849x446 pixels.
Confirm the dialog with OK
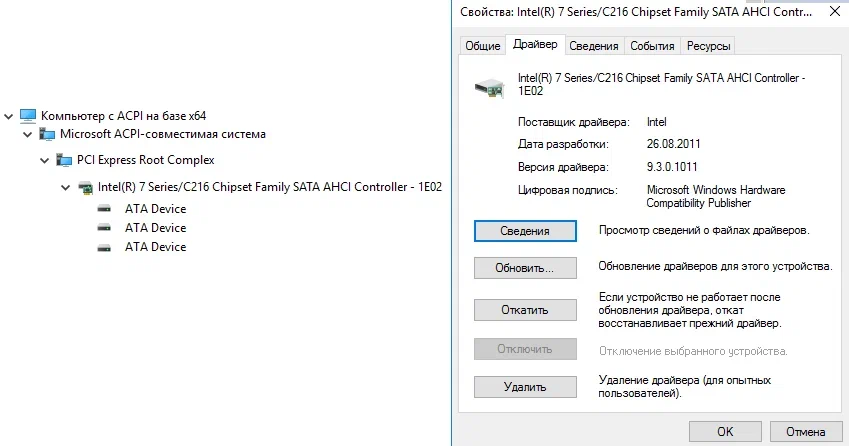click(725, 432)
